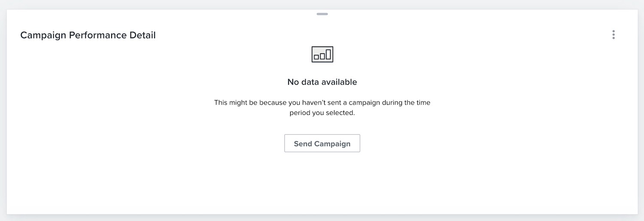The width and height of the screenshot is (644, 221).
Task: Tap the tallest bar in chart icon
Action: (x=328, y=54)
